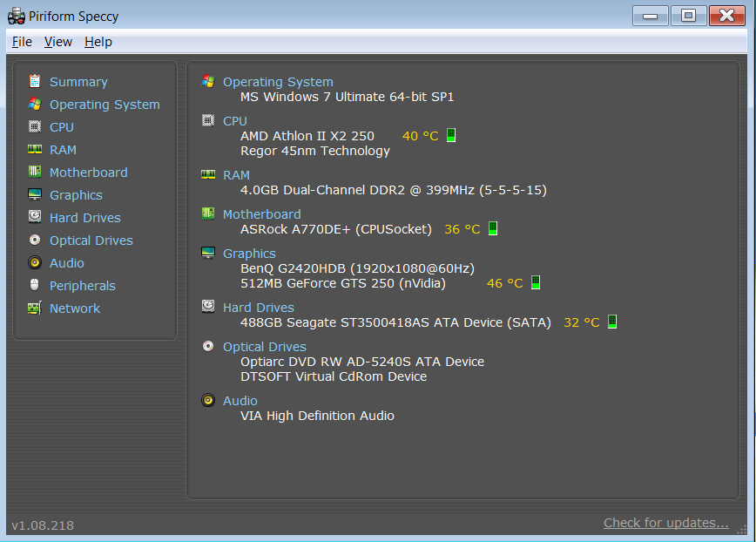Click the CPU temperature gauge icon
The height and width of the screenshot is (542, 756).
point(451,135)
